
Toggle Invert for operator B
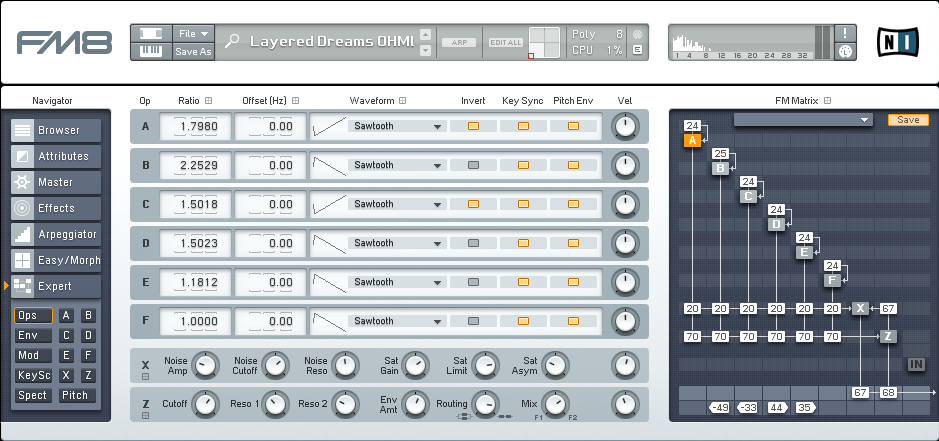pyautogui.click(x=473, y=165)
